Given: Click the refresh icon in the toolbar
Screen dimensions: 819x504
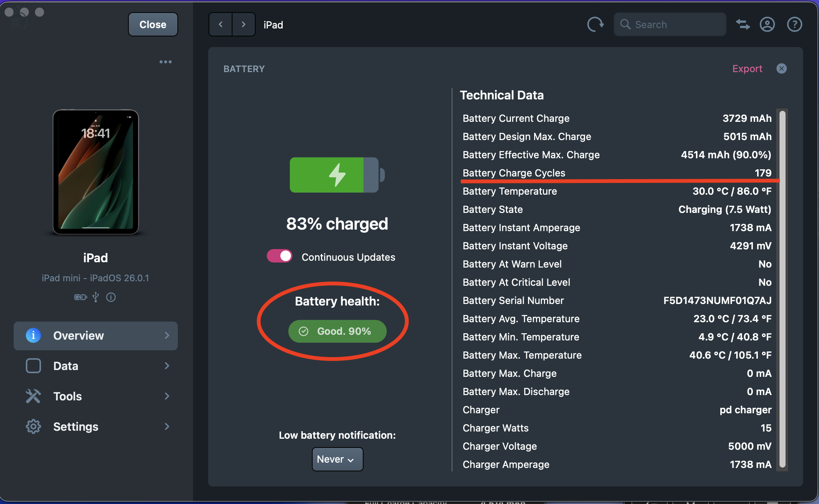Looking at the screenshot, I should point(595,25).
